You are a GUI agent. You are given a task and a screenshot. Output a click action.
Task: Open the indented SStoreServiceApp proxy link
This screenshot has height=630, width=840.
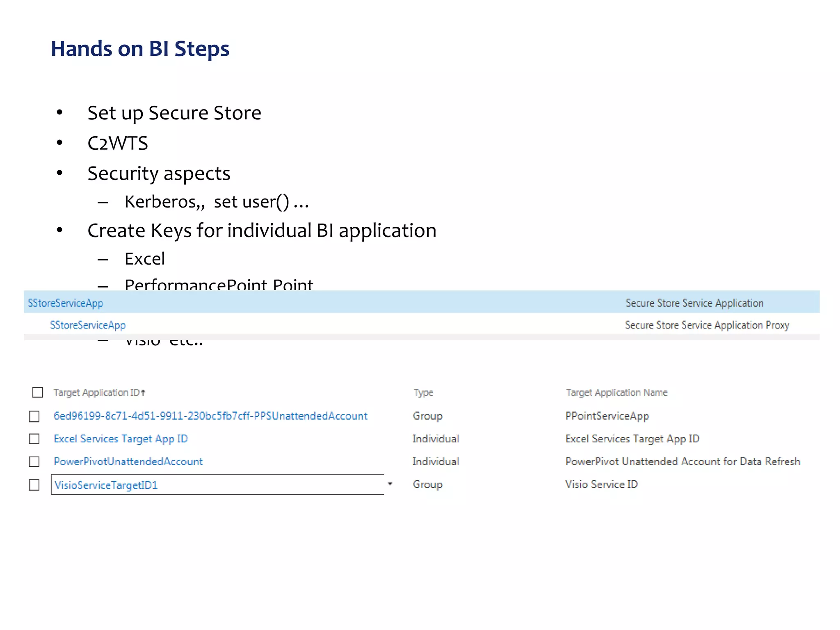point(88,325)
